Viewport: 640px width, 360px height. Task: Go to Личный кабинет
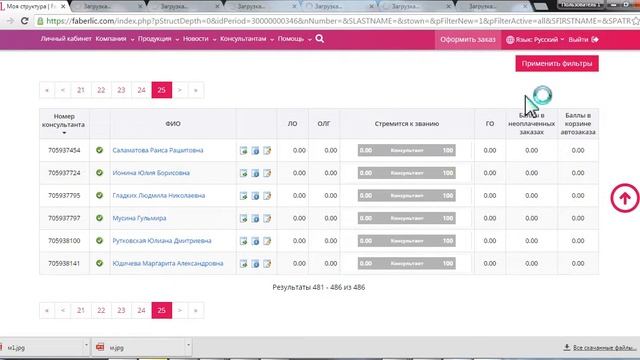66,39
